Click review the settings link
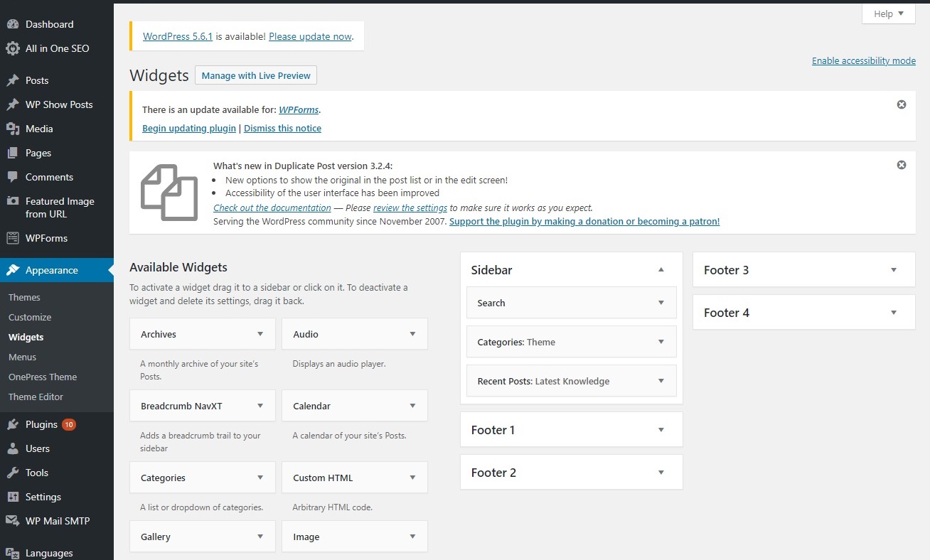Image resolution: width=930 pixels, height=560 pixels. (410, 208)
